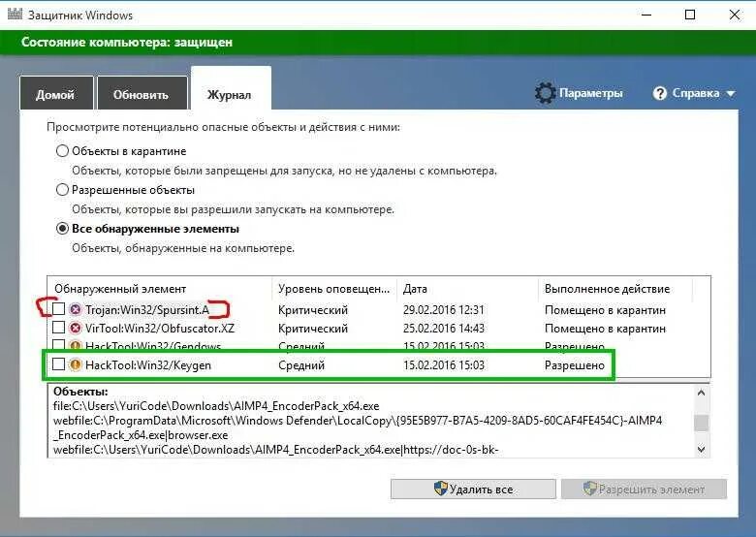
Task: Click the orange warning icon beside HackTool:Win32/Gendows
Action: coord(76,346)
